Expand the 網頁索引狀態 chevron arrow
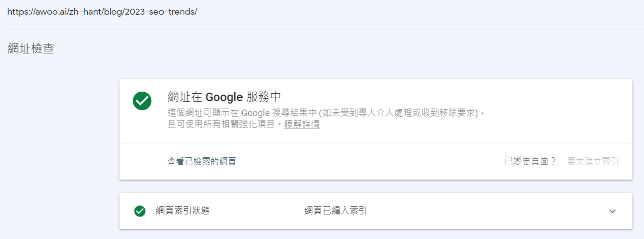 click(612, 211)
